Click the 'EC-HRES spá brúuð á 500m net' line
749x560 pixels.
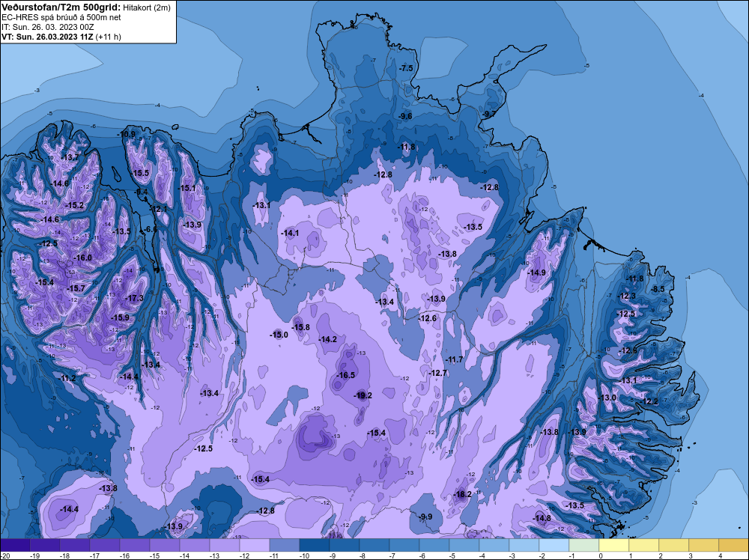click(61, 17)
